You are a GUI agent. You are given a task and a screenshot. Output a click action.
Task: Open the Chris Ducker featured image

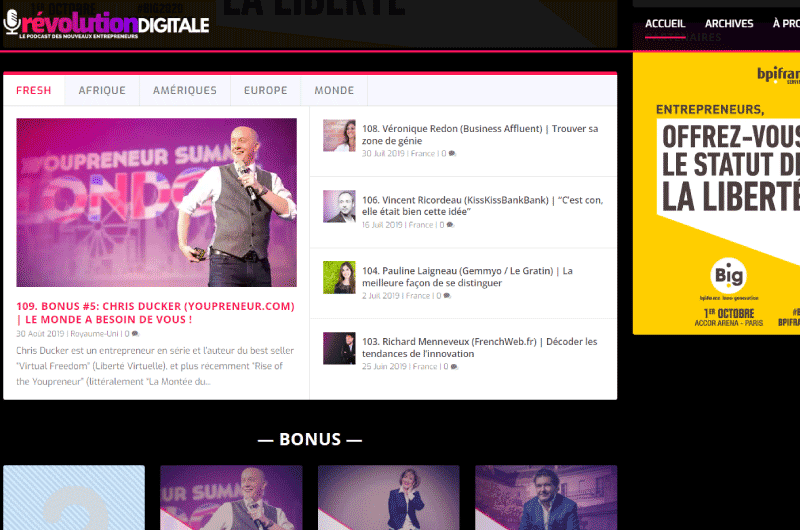(x=156, y=203)
